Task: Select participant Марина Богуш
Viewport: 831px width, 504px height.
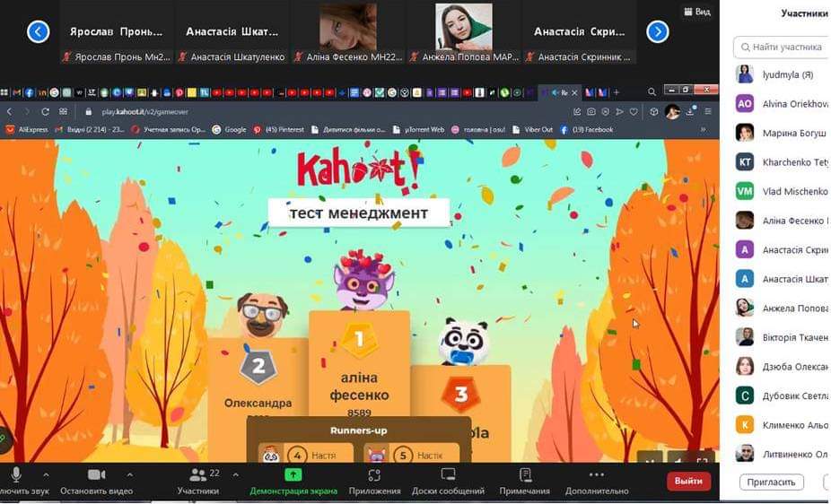Action: pos(783,133)
